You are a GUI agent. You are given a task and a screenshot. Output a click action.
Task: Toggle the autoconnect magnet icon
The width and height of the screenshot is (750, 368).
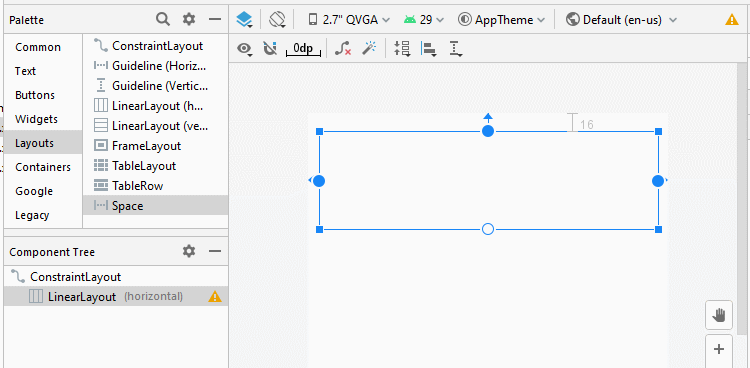coord(270,48)
